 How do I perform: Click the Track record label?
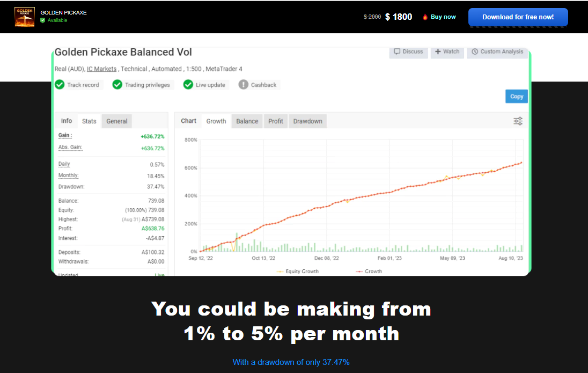(83, 85)
